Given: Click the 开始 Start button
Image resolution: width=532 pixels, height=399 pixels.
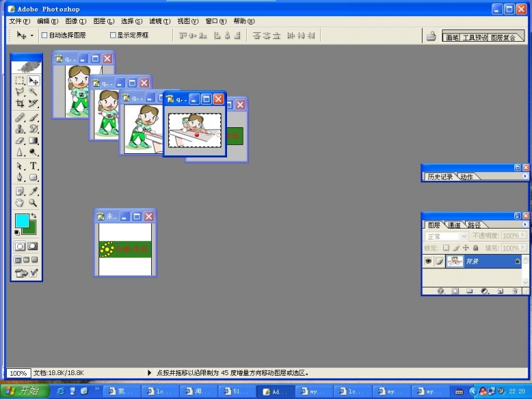Looking at the screenshot, I should pyautogui.click(x=25, y=391).
